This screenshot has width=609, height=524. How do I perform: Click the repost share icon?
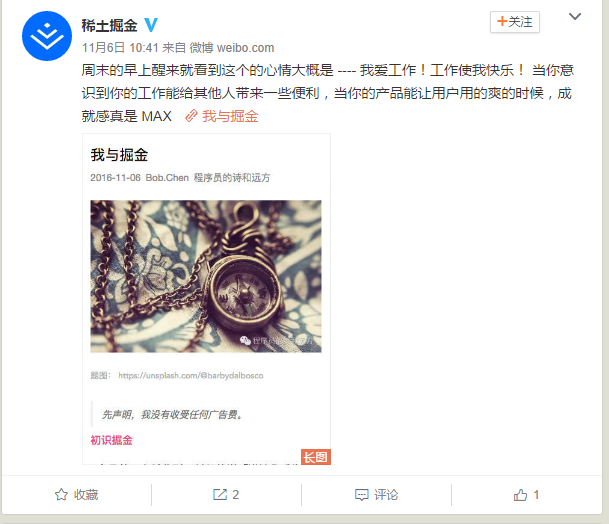(x=220, y=494)
